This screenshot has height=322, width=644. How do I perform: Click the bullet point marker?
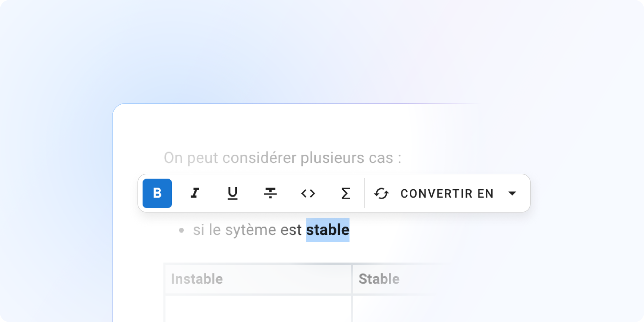(181, 230)
